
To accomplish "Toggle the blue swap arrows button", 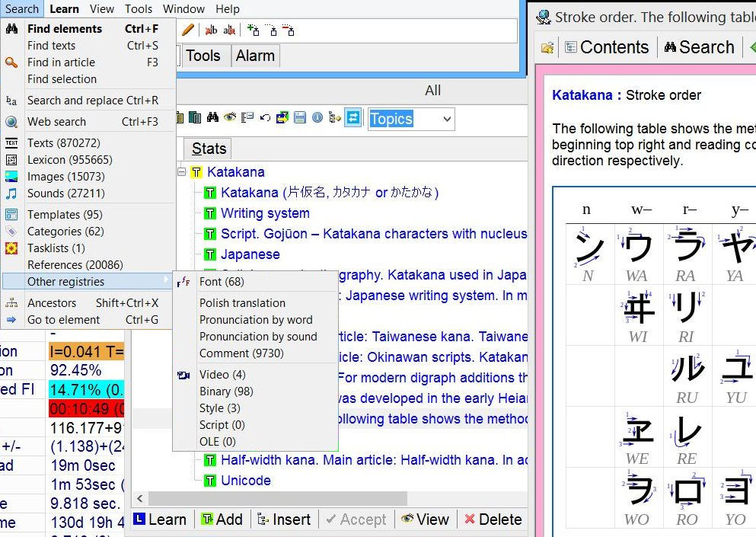I will (x=353, y=118).
